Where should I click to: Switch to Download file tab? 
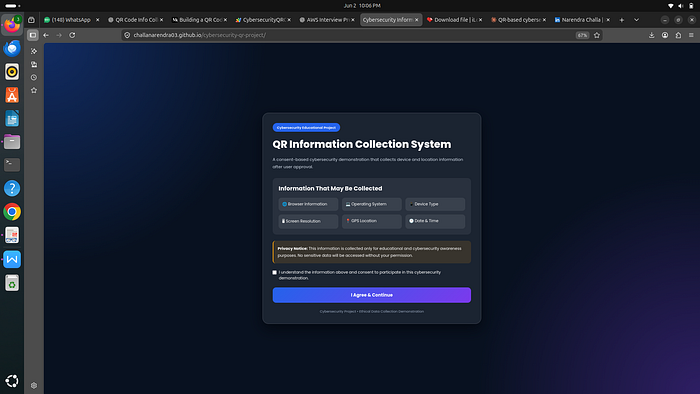point(455,20)
